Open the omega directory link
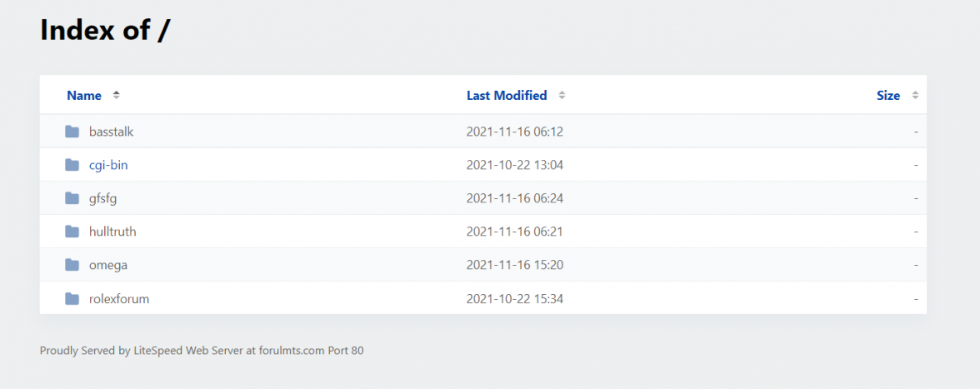Screen dimensions: 980x389 (108, 265)
